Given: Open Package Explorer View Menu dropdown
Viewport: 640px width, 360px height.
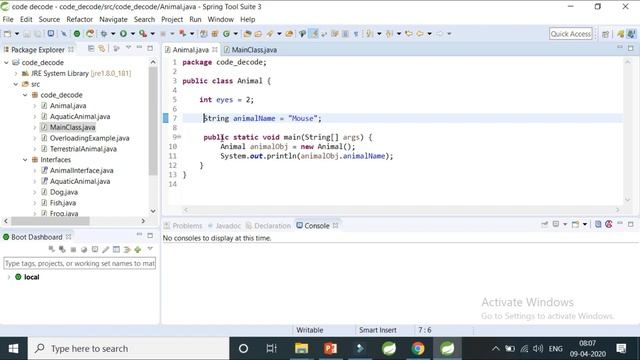Looking at the screenshot, I should [129, 48].
